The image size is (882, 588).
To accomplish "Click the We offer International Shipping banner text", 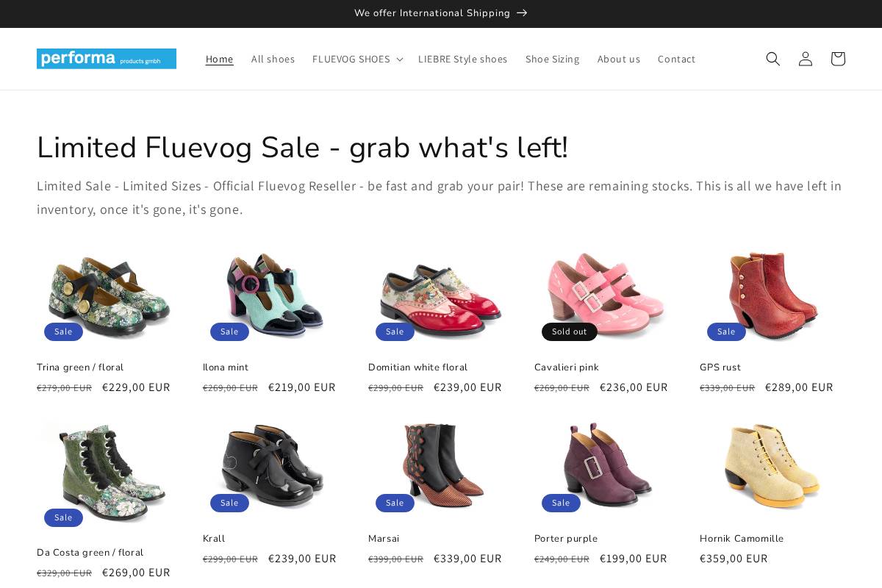I will 432,12.
